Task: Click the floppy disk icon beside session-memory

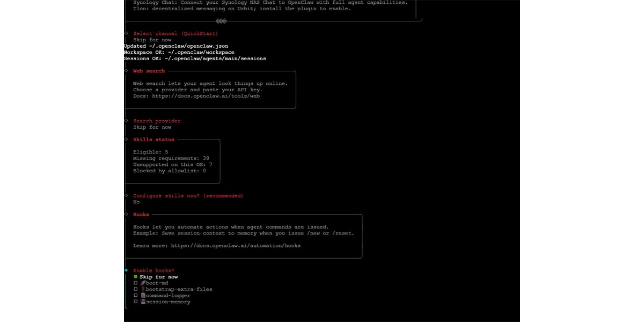Action: pos(142,302)
